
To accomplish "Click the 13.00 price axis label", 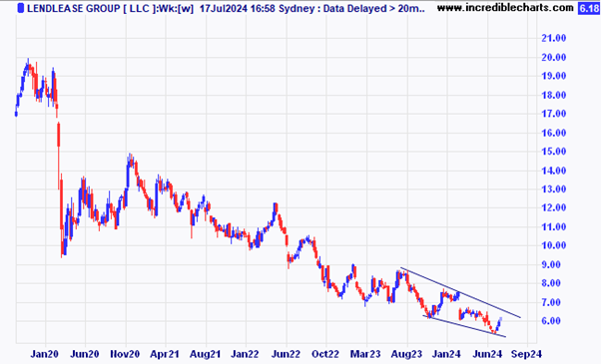I will click(553, 189).
